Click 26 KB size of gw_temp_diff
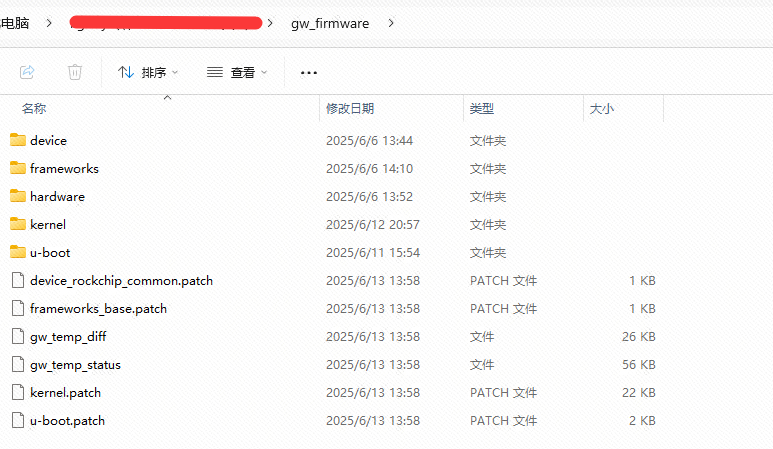Screen dimensions: 773x449 [638, 337]
